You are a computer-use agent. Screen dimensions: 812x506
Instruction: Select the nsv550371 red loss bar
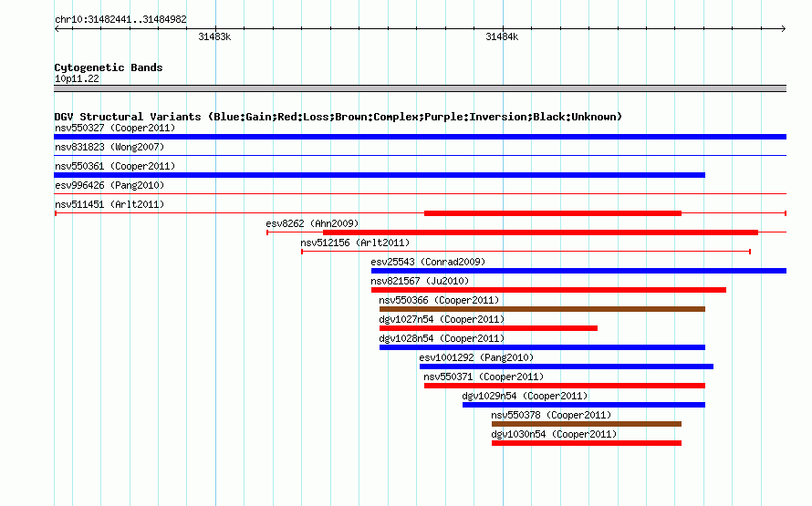pos(565,386)
